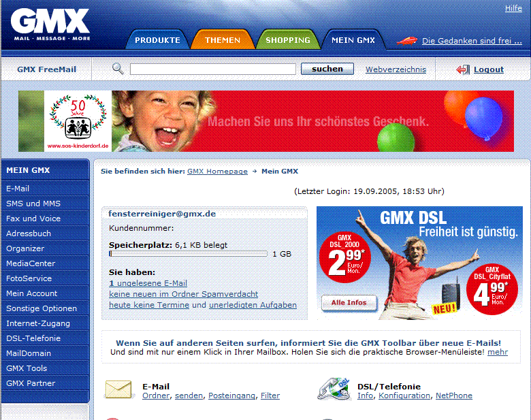
Task: Open the SHOPPING tab
Action: click(x=288, y=40)
